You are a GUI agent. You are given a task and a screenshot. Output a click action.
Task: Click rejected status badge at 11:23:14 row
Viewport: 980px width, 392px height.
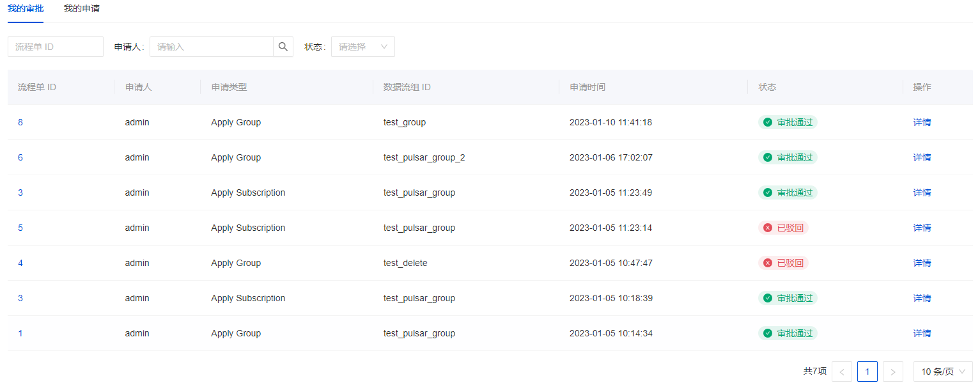pos(783,228)
